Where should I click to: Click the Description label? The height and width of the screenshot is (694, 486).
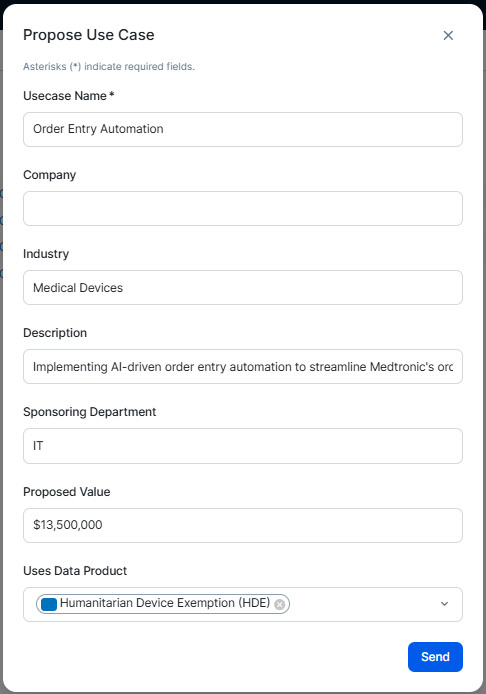(x=55, y=333)
